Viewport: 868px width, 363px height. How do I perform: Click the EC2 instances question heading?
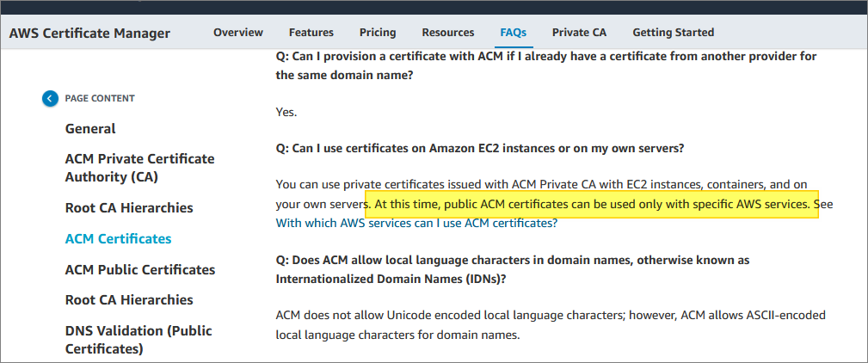coord(480,148)
